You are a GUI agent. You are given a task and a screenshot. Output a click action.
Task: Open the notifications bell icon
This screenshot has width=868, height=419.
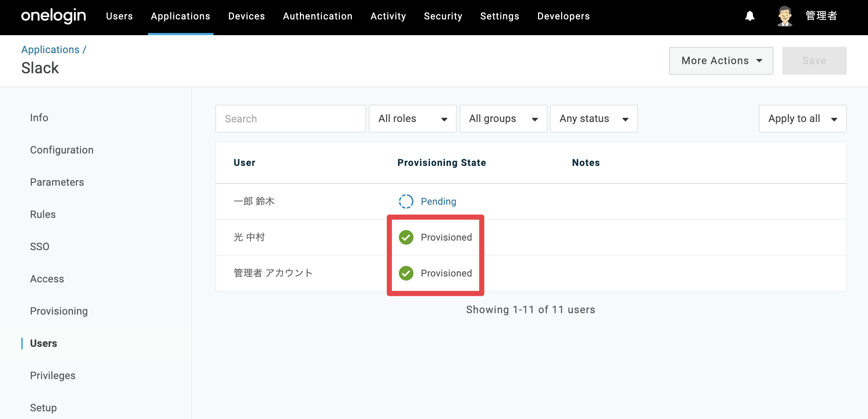coord(750,16)
